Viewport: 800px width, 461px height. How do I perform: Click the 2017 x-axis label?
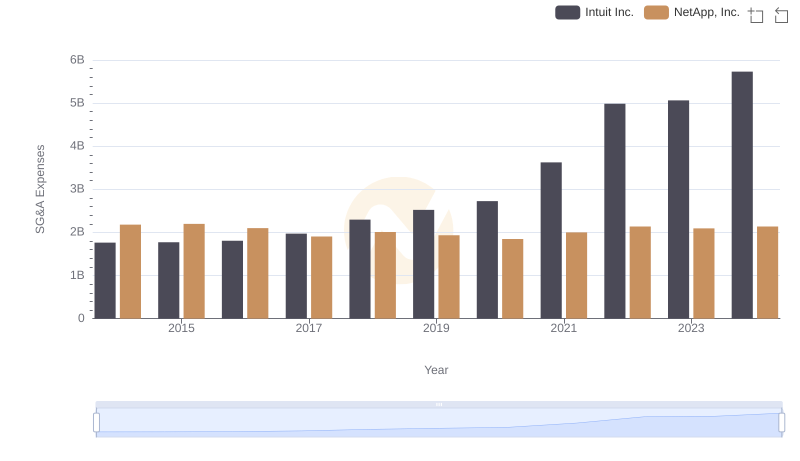click(x=309, y=328)
